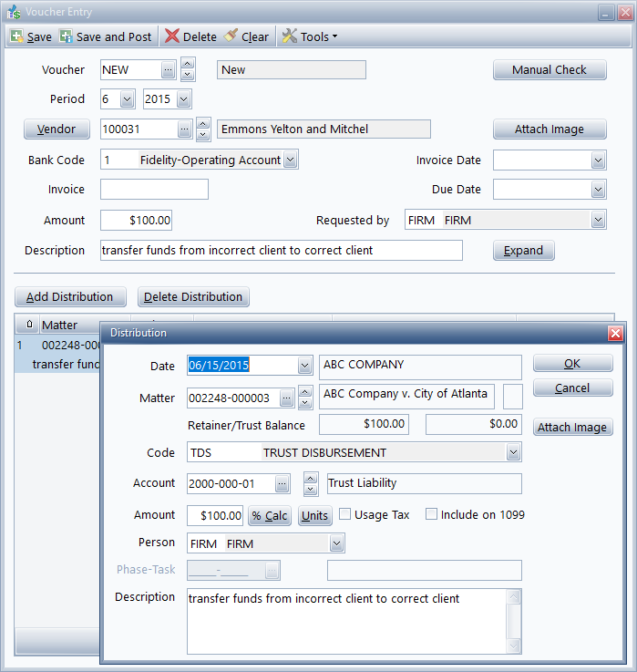Open the Invoice Date dropdown
This screenshot has width=637, height=672.
point(598,160)
